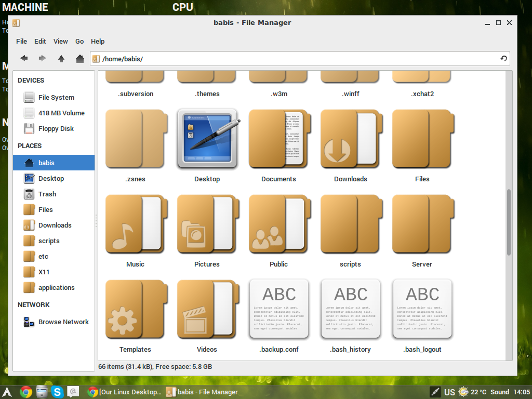Open the View menu

pyautogui.click(x=60, y=42)
